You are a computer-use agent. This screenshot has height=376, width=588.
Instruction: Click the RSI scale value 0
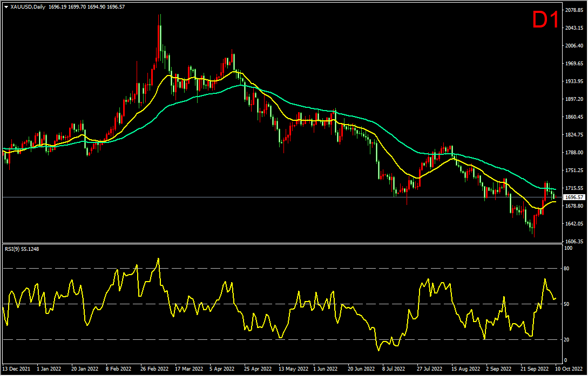click(x=566, y=360)
